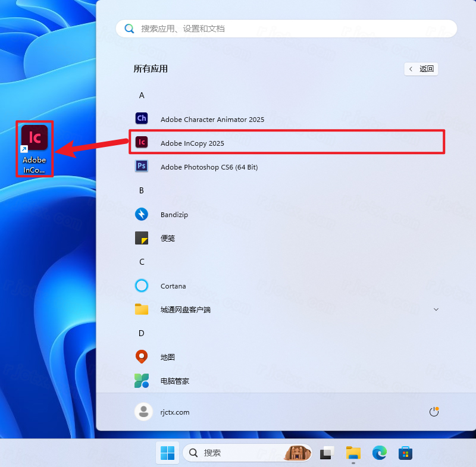Open the Adobe InCopy desktop shortcut
476x467 pixels.
[34, 137]
